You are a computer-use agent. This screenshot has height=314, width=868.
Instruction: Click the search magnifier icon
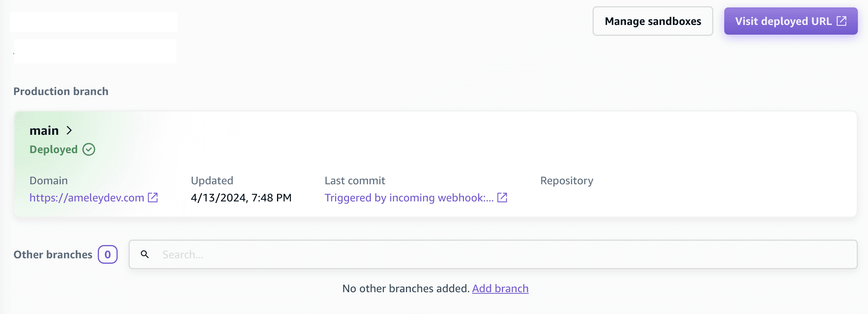[145, 254]
